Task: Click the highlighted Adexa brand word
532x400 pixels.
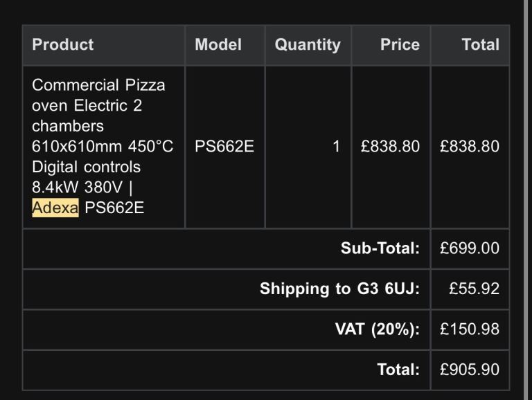Action: tap(55, 208)
